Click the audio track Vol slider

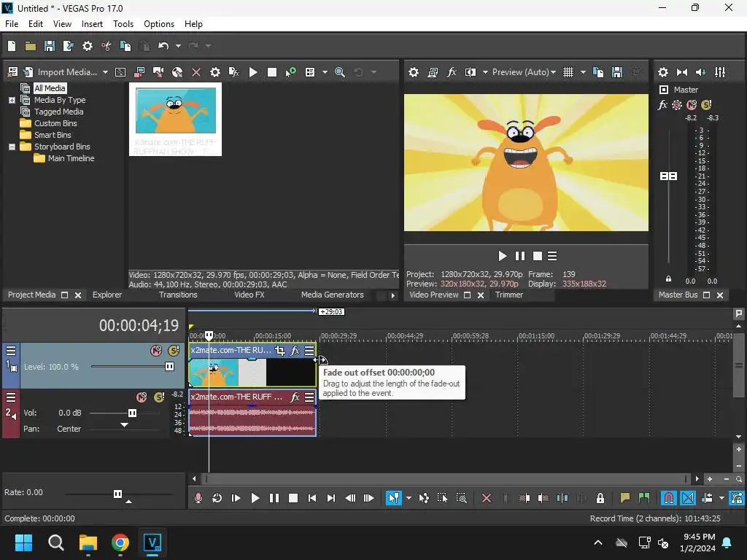133,413
